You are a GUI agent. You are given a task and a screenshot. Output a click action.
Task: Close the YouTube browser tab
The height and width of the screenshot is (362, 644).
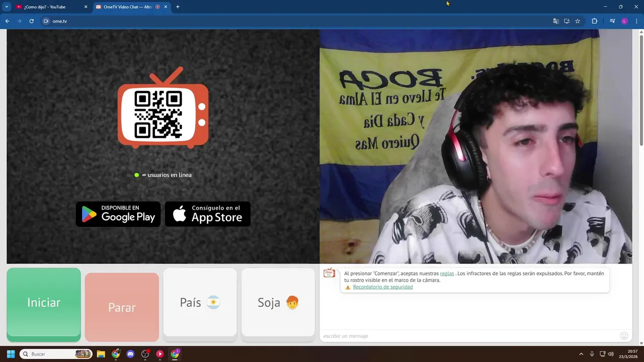pos(86,7)
